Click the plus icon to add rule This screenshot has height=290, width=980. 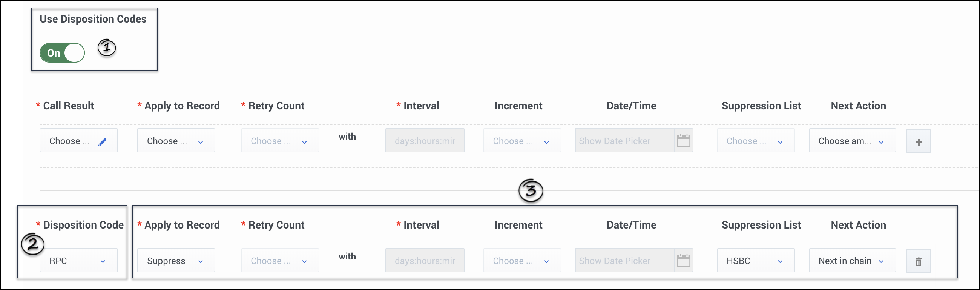point(918,141)
